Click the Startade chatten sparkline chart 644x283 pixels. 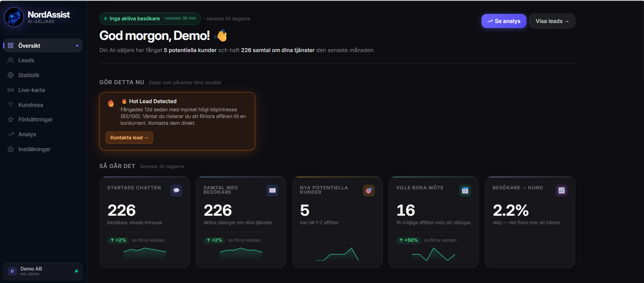pyautogui.click(x=145, y=254)
